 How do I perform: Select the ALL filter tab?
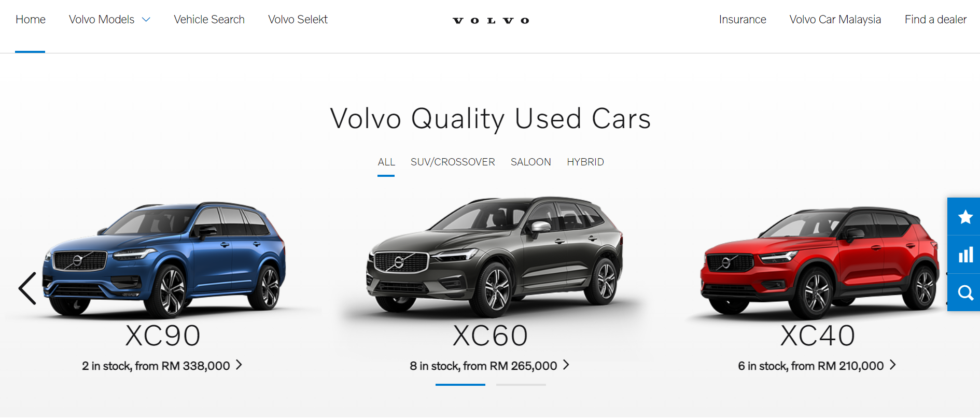click(386, 162)
